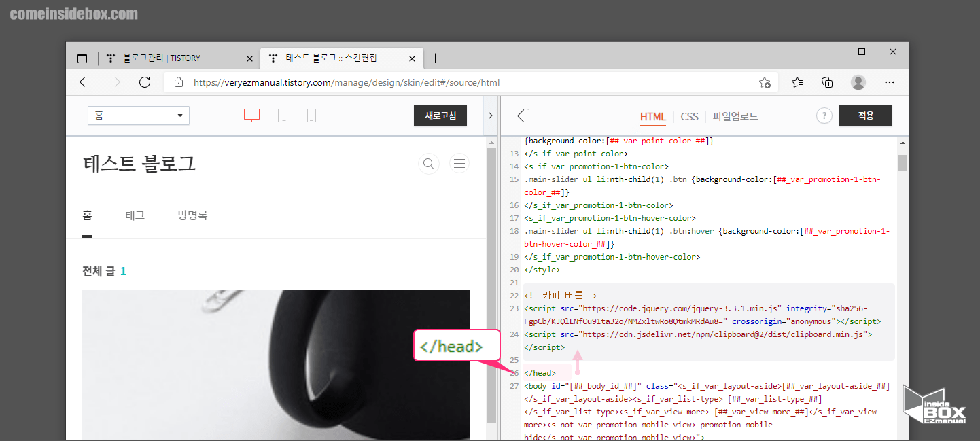
Task: Open the 홈 page selector dropdown
Action: click(x=139, y=116)
